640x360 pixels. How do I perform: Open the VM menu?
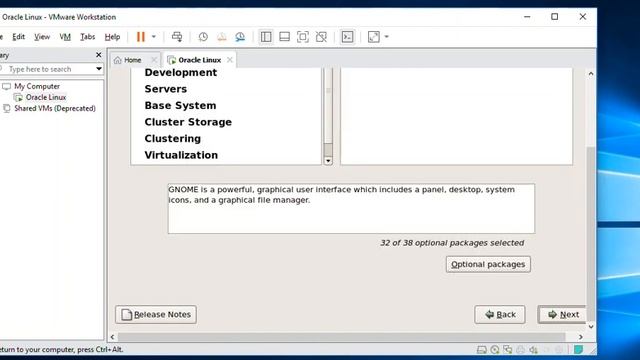(65, 37)
